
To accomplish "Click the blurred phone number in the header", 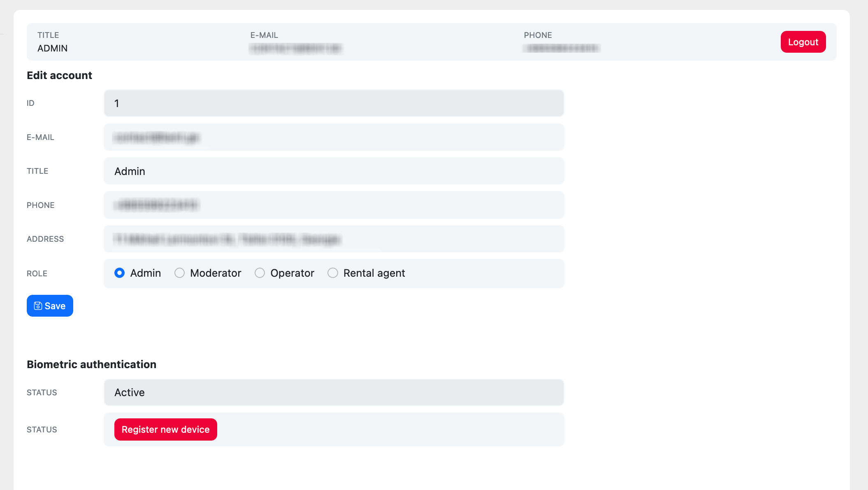I will (561, 49).
